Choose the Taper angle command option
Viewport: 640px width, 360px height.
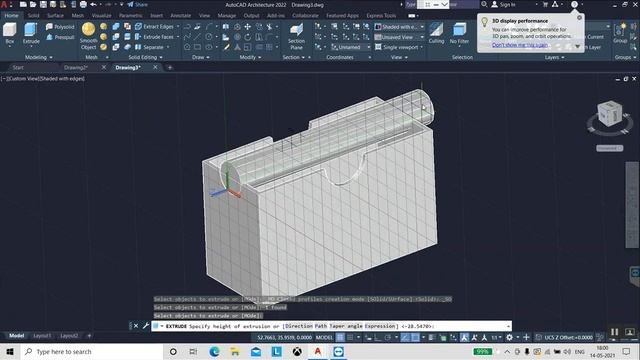[346, 326]
